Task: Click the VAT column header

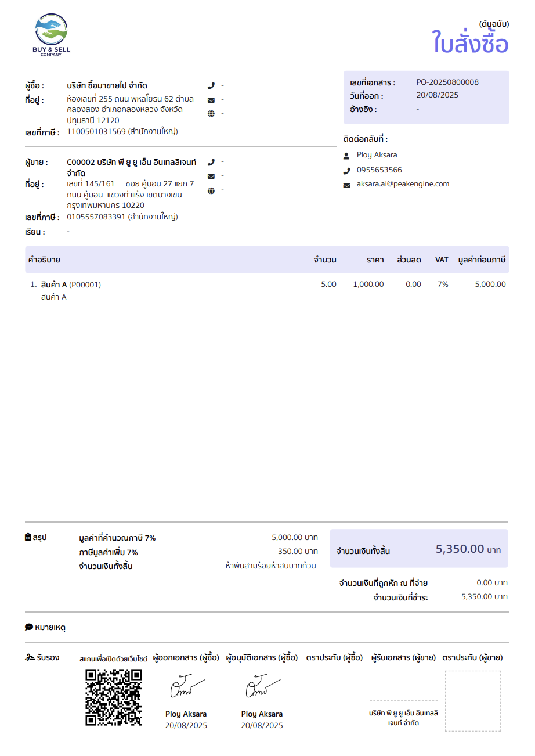Action: pos(442,260)
